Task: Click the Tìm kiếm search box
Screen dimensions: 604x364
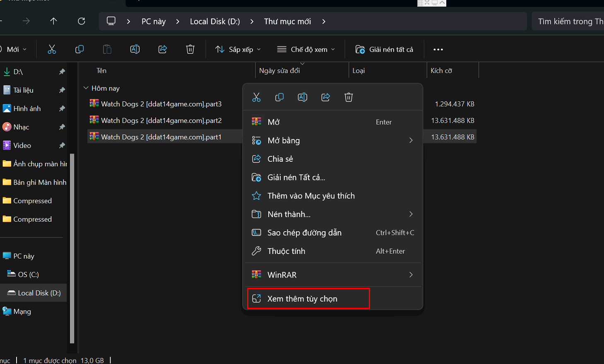Action: (568, 21)
